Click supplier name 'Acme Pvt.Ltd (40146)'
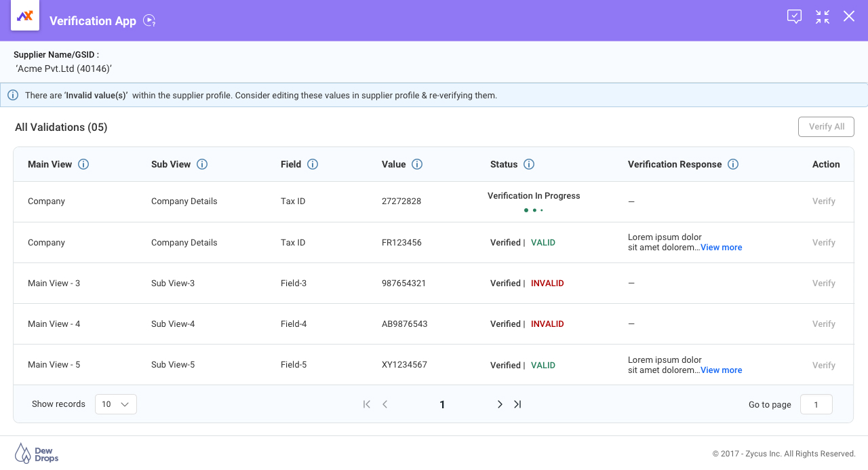This screenshot has height=470, width=868. (x=64, y=68)
